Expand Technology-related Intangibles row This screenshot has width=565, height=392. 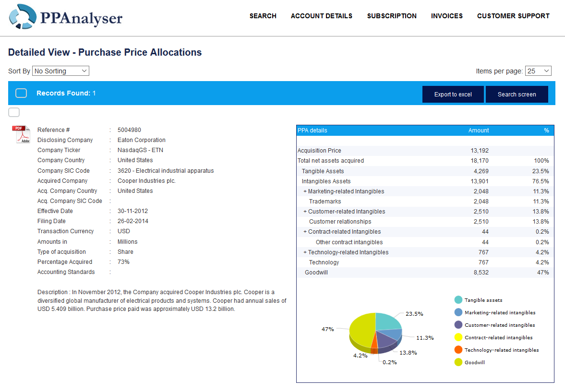pyautogui.click(x=305, y=252)
